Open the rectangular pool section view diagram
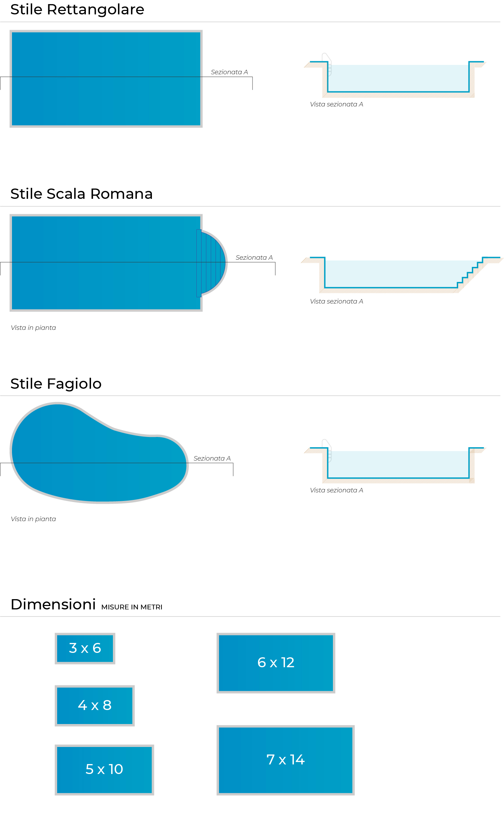The height and width of the screenshot is (813, 504). (395, 76)
